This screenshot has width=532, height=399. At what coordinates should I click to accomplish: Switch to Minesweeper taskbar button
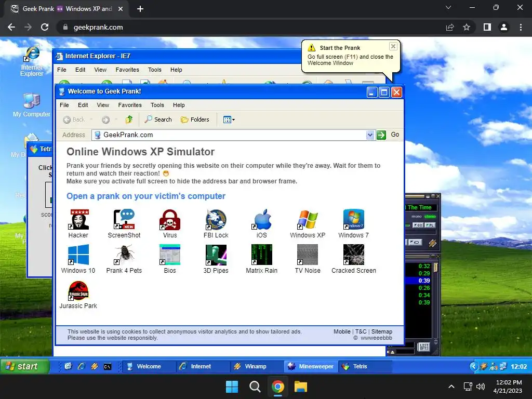[311, 366]
